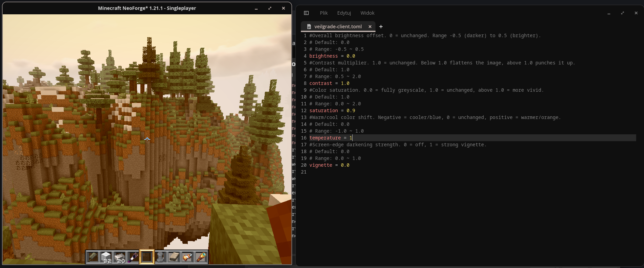
Task: Place cursor on the brightness value 0.0
Action: (351, 56)
